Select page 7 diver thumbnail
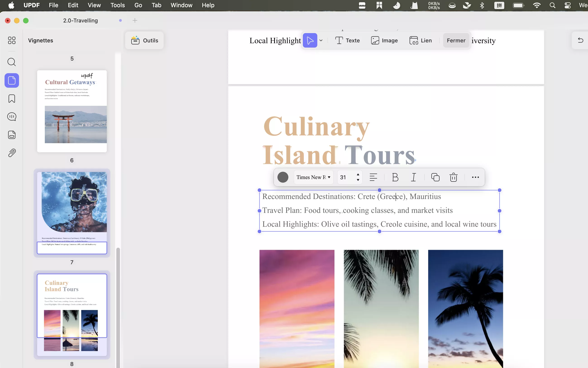The width and height of the screenshot is (588, 368). click(72, 213)
